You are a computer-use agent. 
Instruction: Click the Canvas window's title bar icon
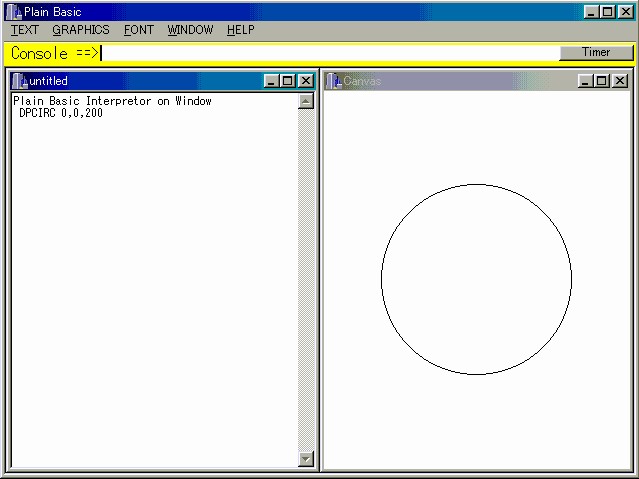(334, 81)
